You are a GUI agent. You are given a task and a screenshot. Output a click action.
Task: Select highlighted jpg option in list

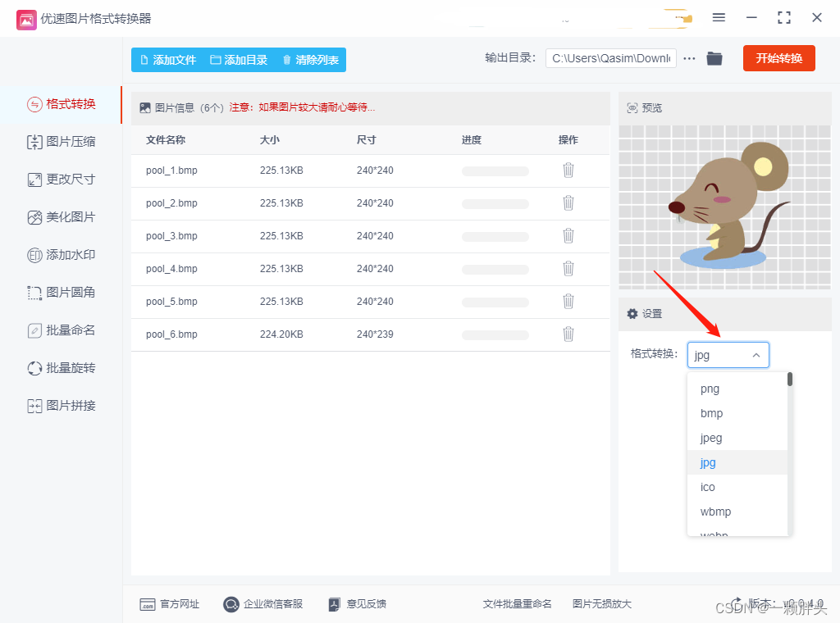tap(737, 462)
